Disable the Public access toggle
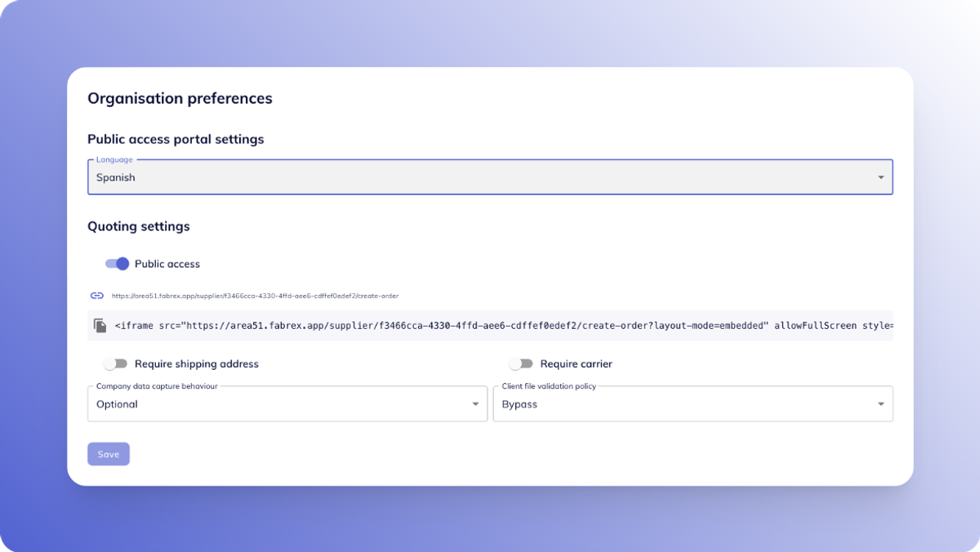Viewport: 980px width, 552px height. [118, 264]
